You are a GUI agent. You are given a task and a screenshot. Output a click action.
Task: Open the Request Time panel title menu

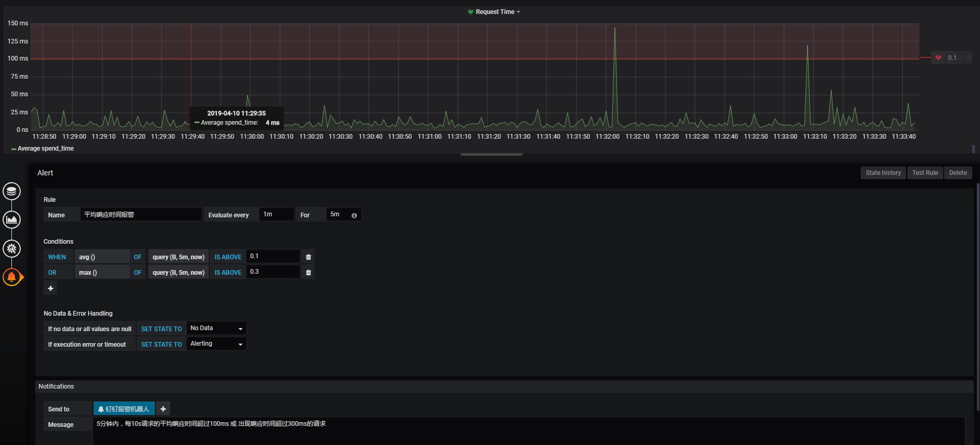tap(497, 12)
